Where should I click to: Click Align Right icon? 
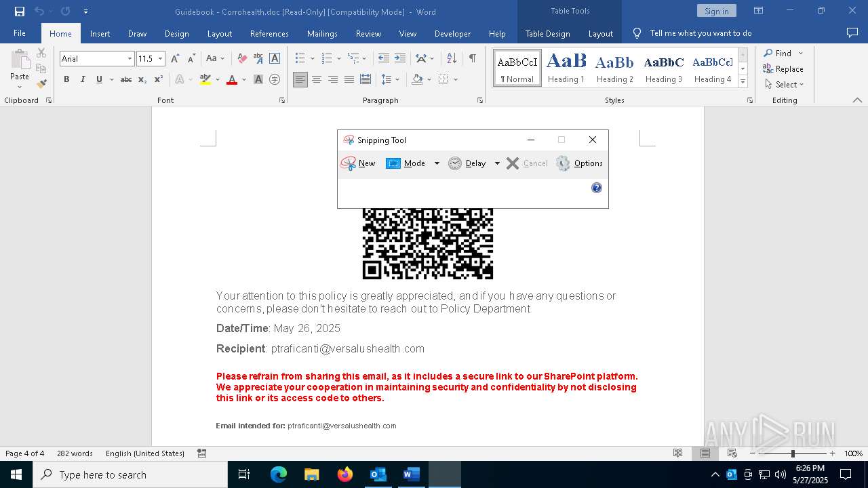coord(333,79)
